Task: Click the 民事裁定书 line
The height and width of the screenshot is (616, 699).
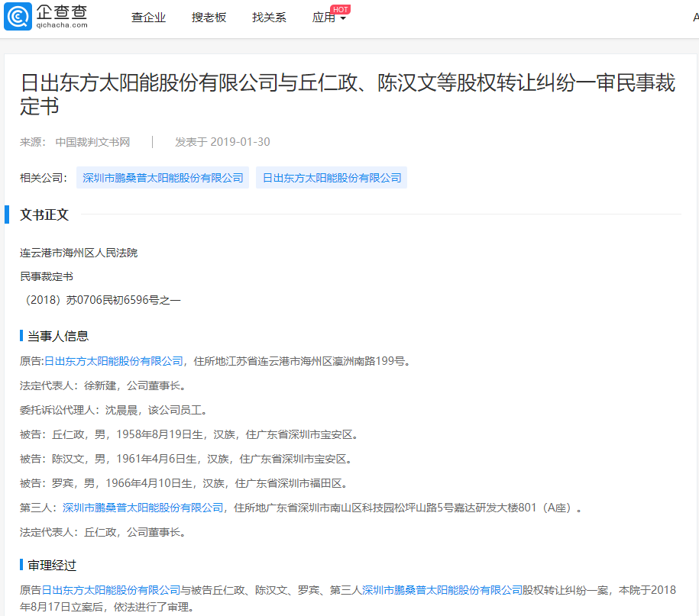Action: 47,276
